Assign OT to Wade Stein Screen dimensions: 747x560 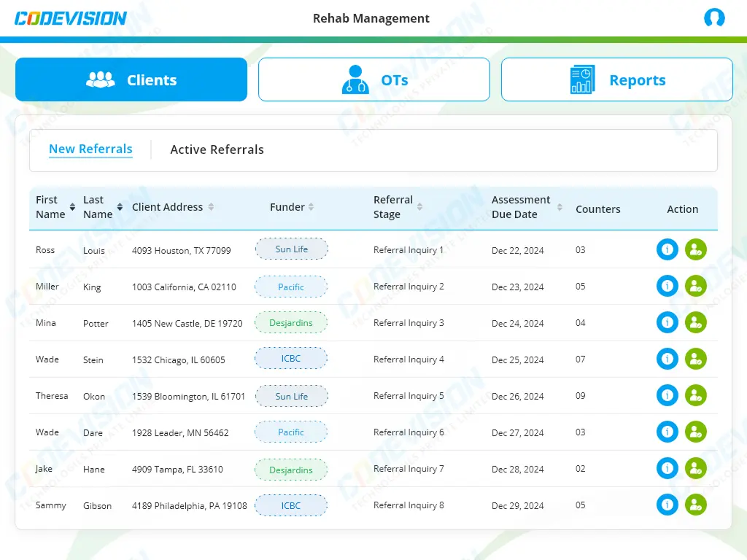[x=695, y=359]
